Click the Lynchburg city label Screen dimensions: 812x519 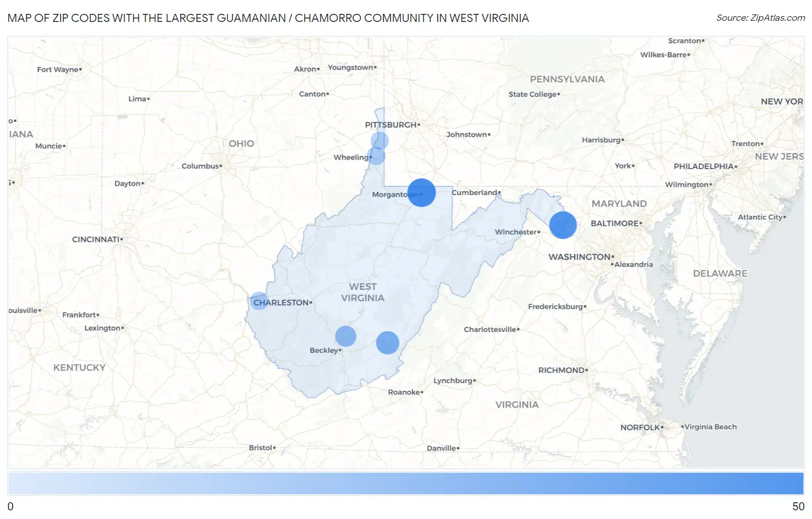(453, 381)
